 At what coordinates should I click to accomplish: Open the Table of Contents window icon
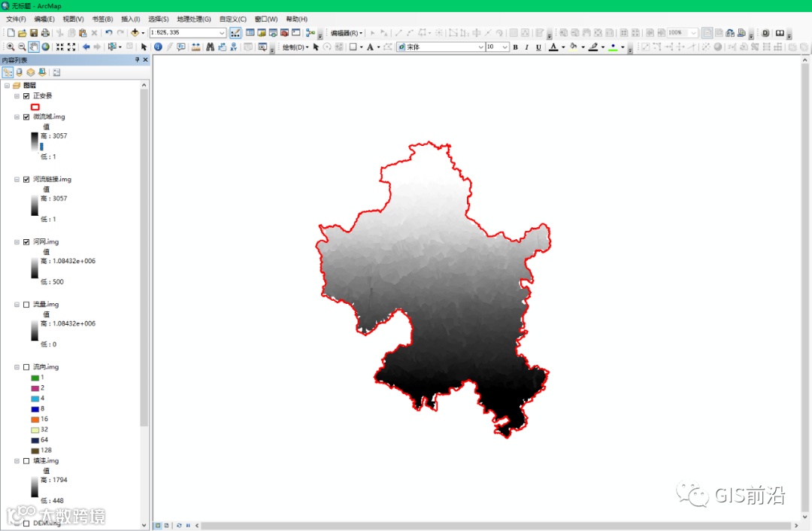coord(250,32)
